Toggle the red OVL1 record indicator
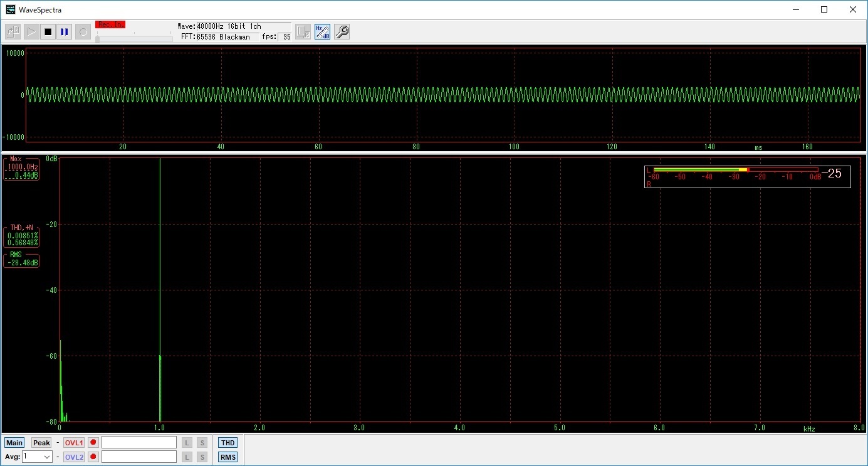Screen dimensions: 868x466 93,442
